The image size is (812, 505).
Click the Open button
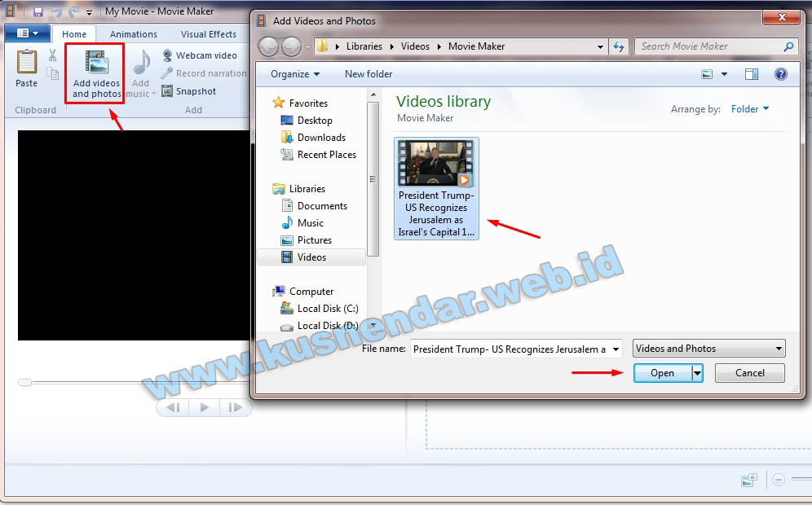662,373
